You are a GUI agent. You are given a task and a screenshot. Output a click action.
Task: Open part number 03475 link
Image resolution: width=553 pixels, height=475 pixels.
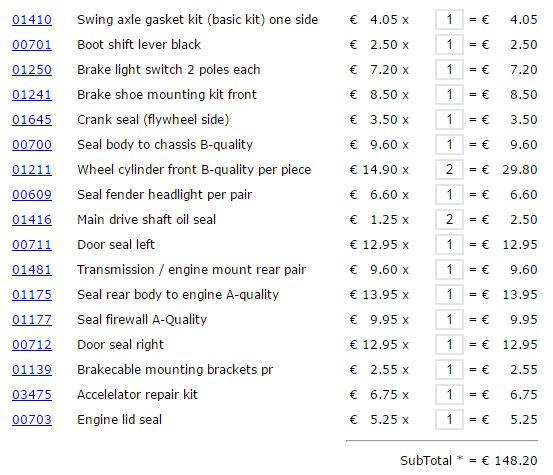coord(32,395)
